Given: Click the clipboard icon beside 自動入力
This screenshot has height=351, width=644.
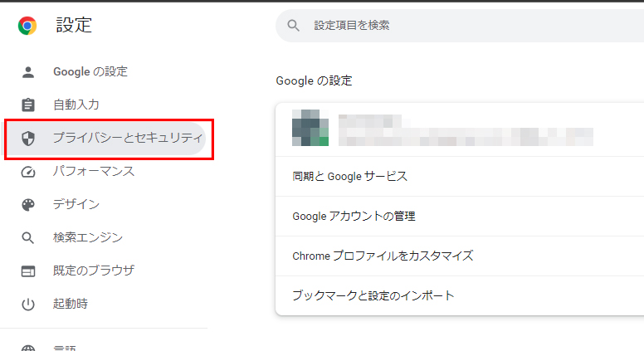Looking at the screenshot, I should (28, 105).
